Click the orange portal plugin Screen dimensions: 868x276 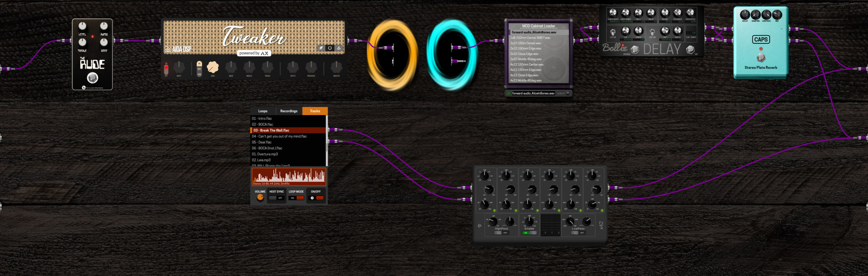pos(392,54)
